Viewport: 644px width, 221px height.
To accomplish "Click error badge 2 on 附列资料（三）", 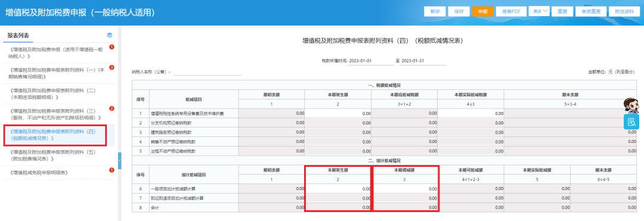I will tap(112, 108).
